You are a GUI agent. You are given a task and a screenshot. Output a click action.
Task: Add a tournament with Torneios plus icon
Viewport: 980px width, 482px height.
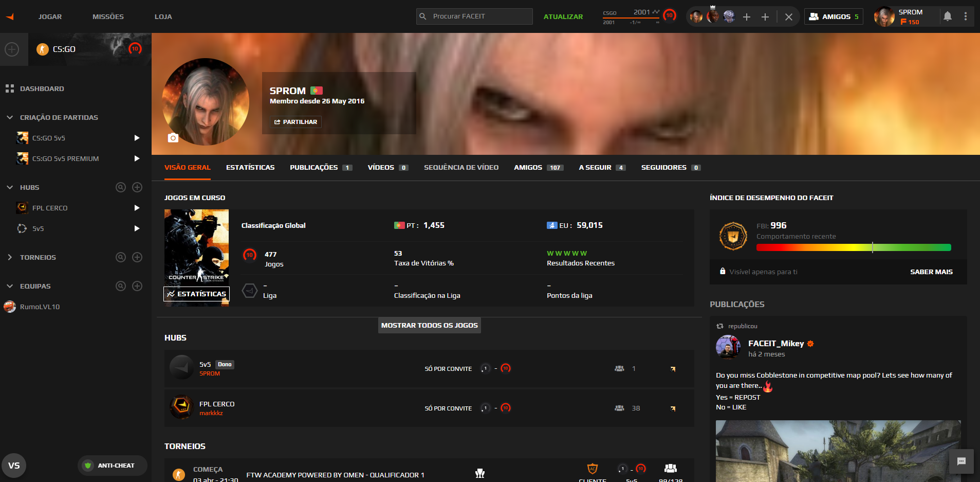[137, 257]
